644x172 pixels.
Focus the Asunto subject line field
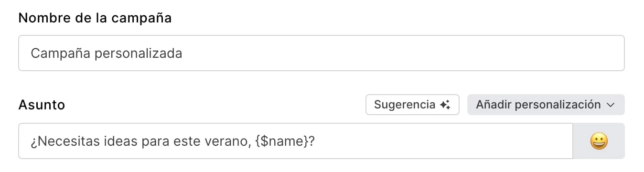pyautogui.click(x=296, y=141)
